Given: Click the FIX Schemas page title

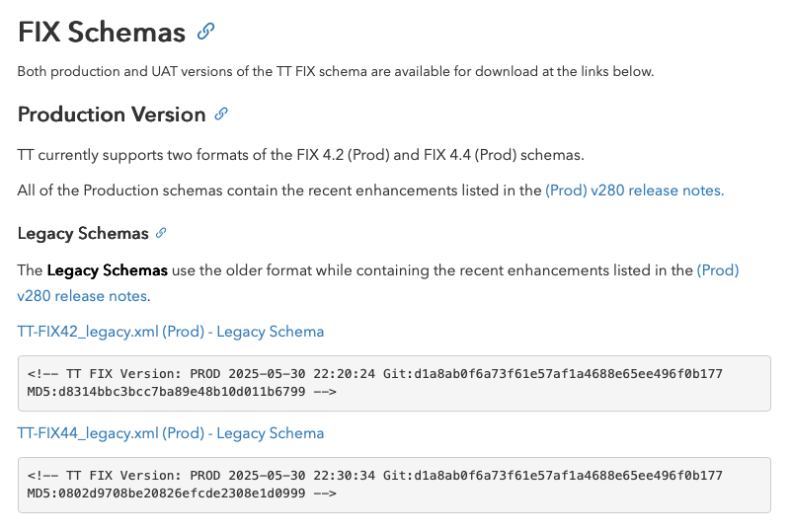Looking at the screenshot, I should 102,32.
